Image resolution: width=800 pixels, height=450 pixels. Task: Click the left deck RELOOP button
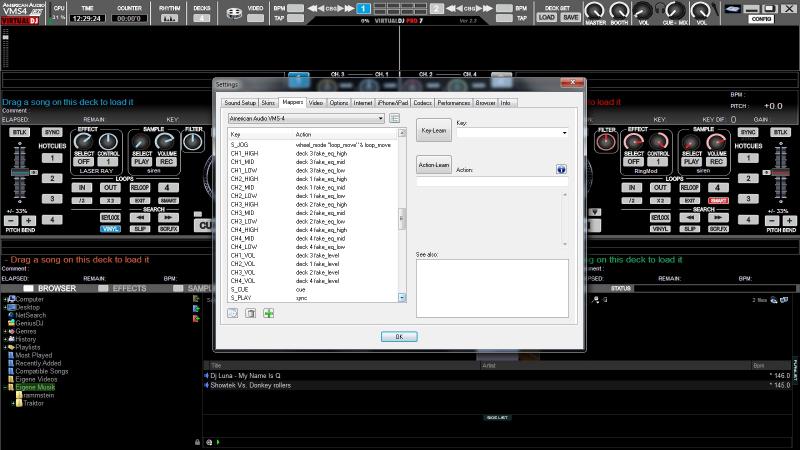click(140, 187)
